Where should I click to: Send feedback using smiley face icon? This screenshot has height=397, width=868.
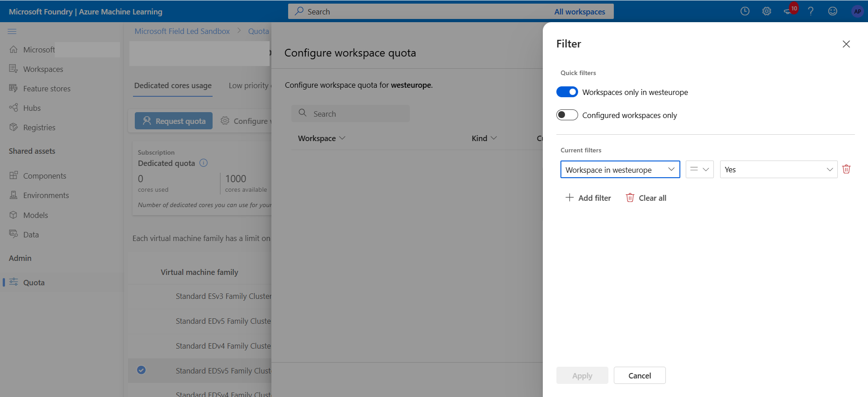click(x=832, y=11)
